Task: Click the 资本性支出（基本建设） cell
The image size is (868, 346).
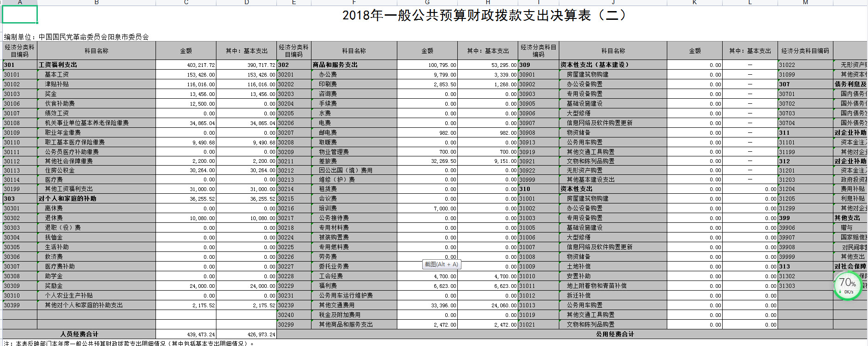Action: tap(613, 65)
